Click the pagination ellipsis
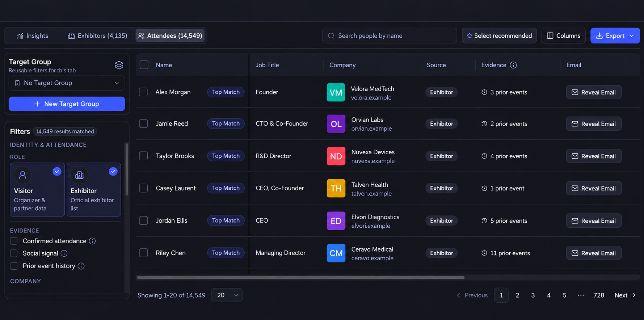 pos(581,295)
